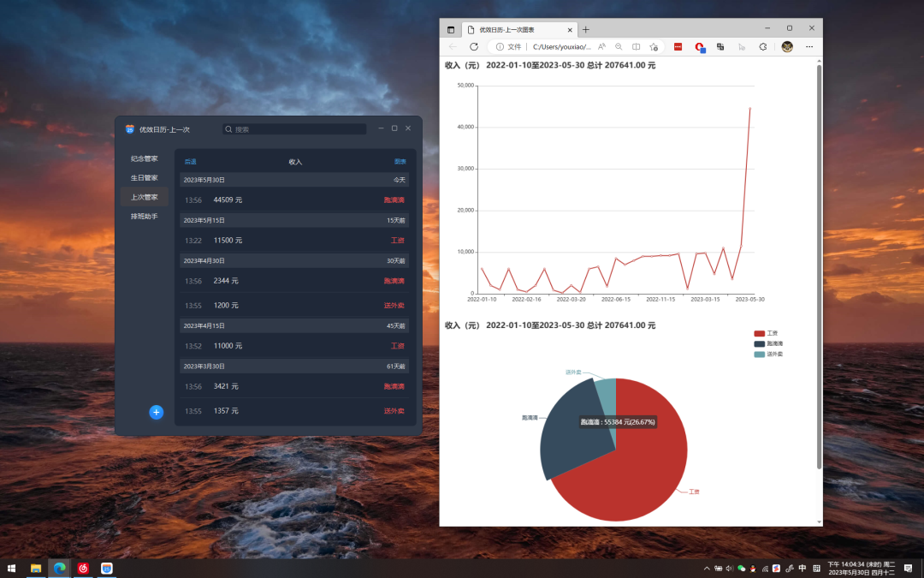Open WeChat from system tray
Image resolution: width=924 pixels, height=578 pixels.
[741, 569]
